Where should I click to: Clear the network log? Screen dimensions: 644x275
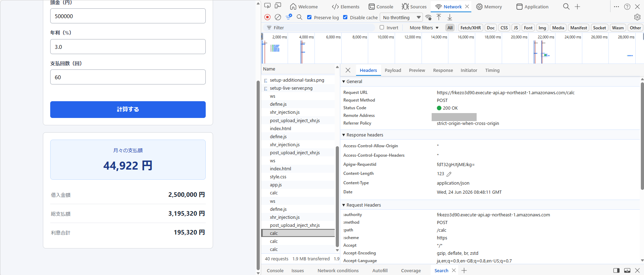pyautogui.click(x=278, y=17)
